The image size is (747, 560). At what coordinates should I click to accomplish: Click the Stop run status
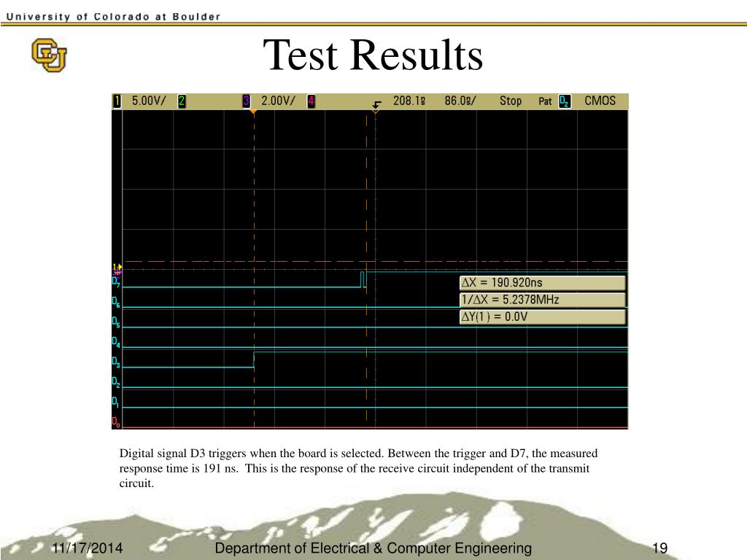(511, 101)
